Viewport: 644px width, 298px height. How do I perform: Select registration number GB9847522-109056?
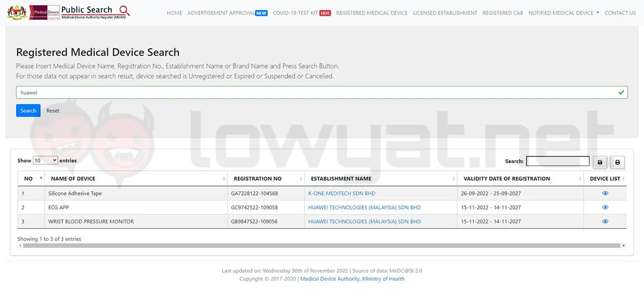254,221
